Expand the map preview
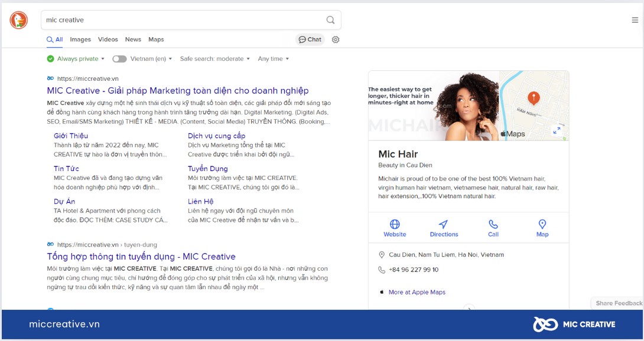Image resolution: width=644 pixels, height=341 pixels. coord(557,130)
